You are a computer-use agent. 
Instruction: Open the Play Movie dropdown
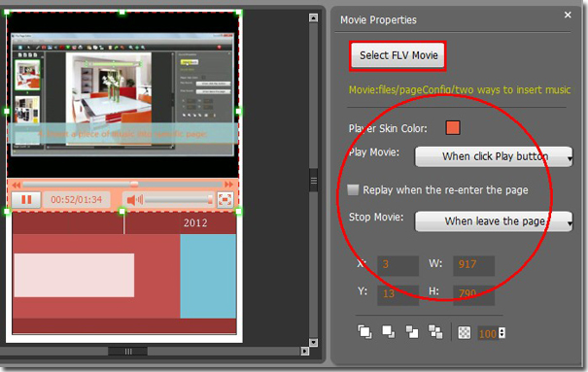pyautogui.click(x=494, y=156)
